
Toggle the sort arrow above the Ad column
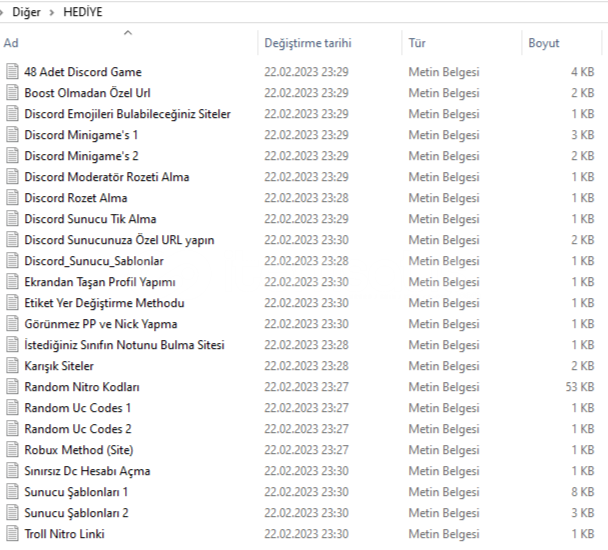(128, 33)
